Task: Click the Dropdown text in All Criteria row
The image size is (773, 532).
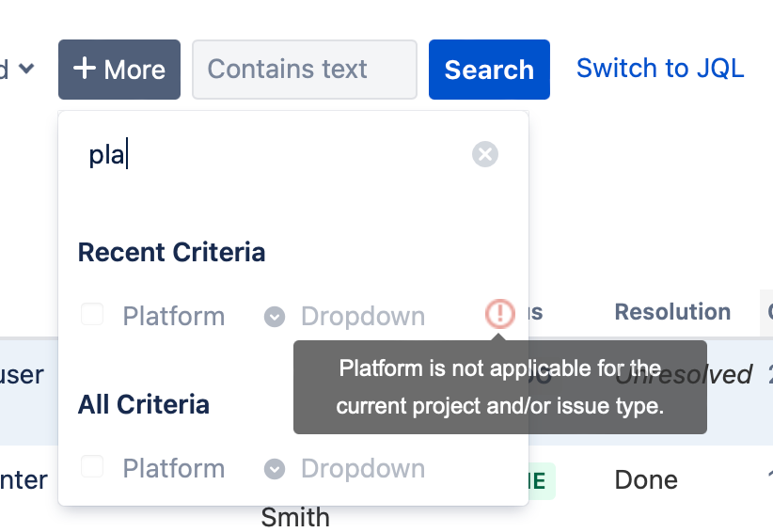Action: tap(363, 468)
